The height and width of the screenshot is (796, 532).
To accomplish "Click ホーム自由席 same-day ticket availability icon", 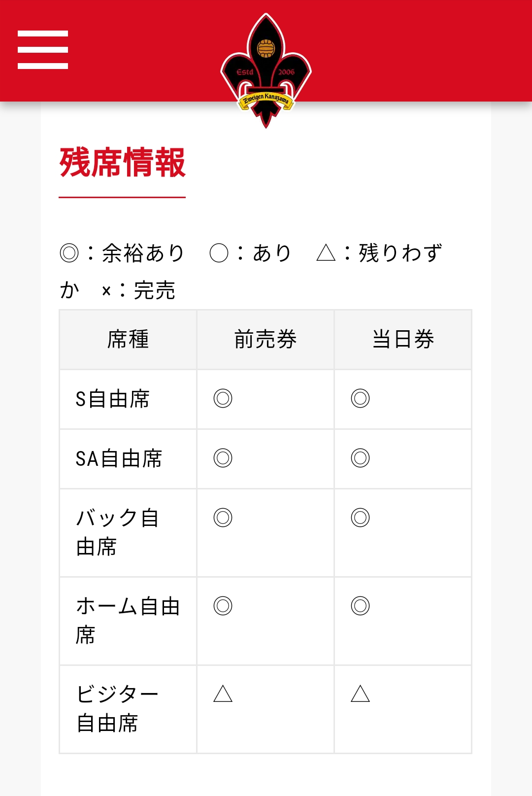I will (360, 606).
